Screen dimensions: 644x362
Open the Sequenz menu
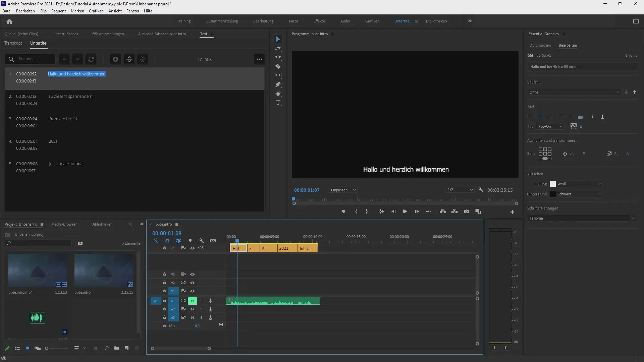[x=58, y=11]
